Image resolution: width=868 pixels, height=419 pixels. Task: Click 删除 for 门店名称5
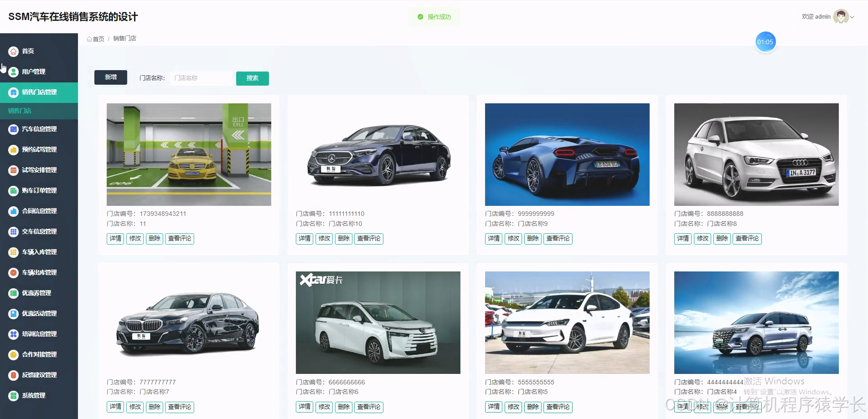pyautogui.click(x=533, y=407)
